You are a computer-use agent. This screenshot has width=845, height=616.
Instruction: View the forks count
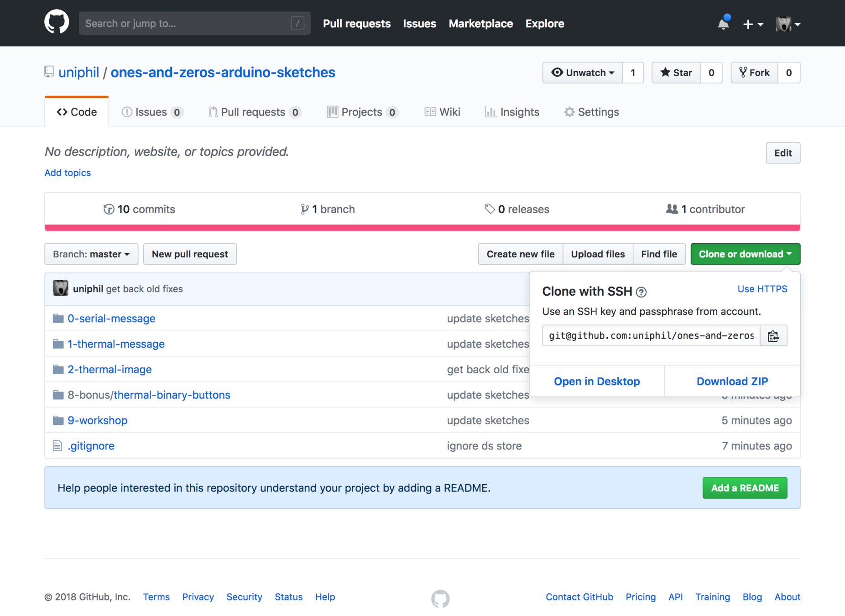(789, 73)
